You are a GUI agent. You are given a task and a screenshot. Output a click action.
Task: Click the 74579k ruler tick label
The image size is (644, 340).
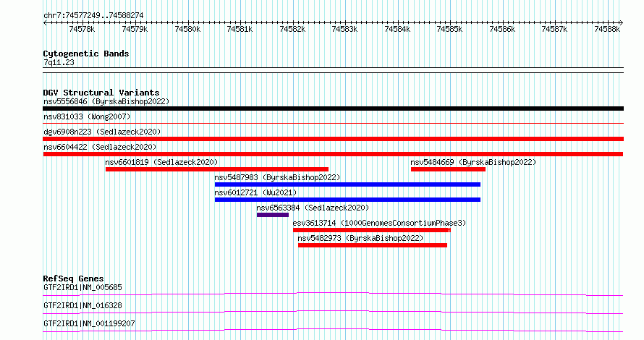click(x=135, y=29)
